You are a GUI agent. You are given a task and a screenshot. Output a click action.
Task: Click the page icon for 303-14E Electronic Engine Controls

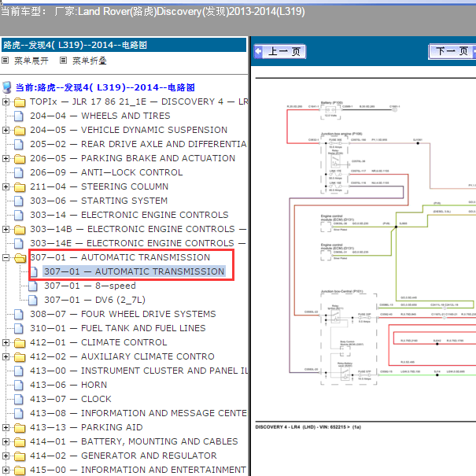[19, 243]
